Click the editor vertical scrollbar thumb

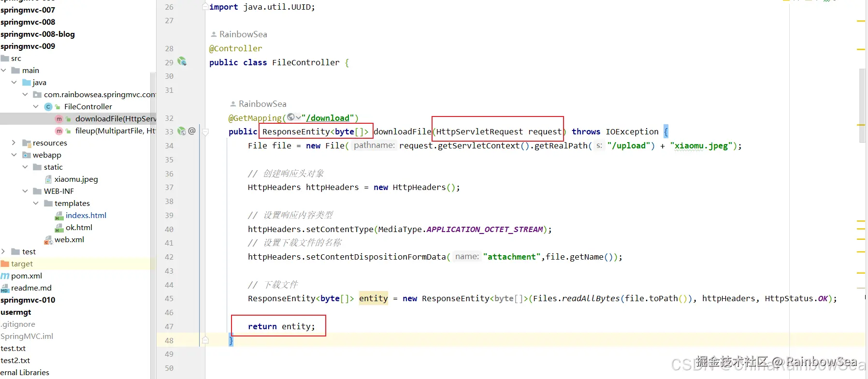[862, 105]
